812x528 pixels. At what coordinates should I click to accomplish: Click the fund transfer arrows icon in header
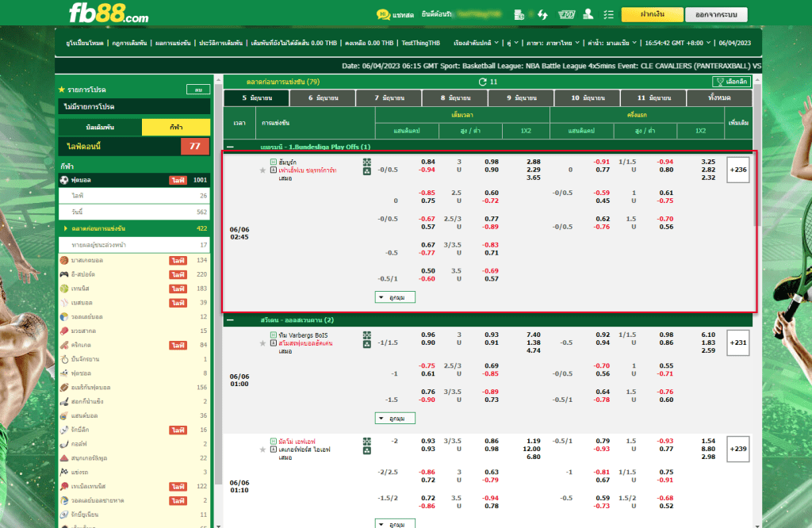pos(542,14)
